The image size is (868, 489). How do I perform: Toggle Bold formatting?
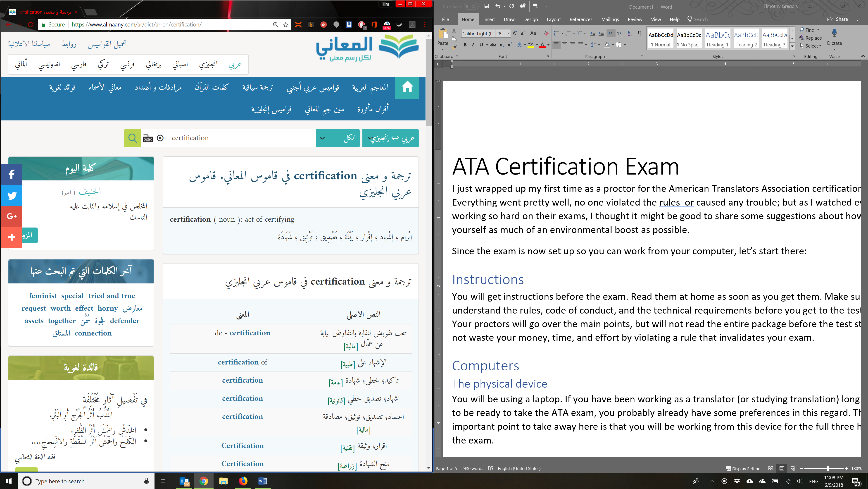point(465,44)
